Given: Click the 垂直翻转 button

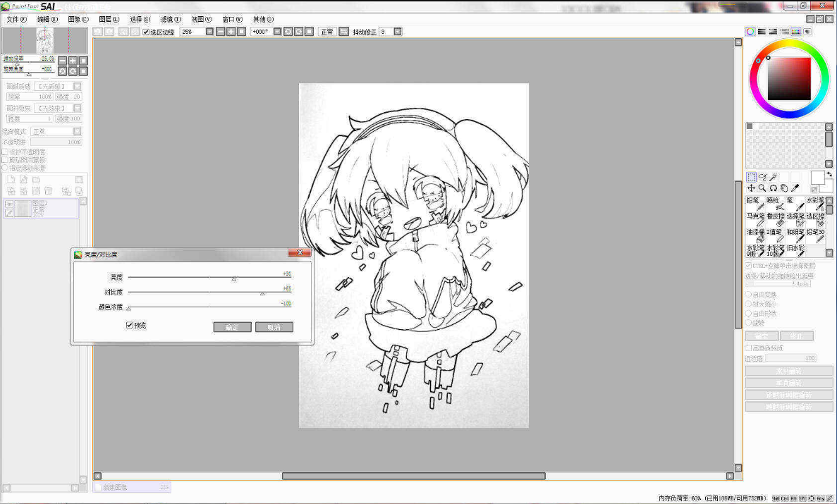Looking at the screenshot, I should click(x=789, y=383).
